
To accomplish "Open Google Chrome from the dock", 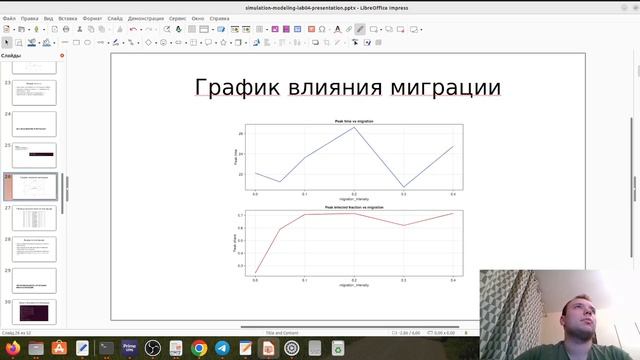I will click(199, 348).
